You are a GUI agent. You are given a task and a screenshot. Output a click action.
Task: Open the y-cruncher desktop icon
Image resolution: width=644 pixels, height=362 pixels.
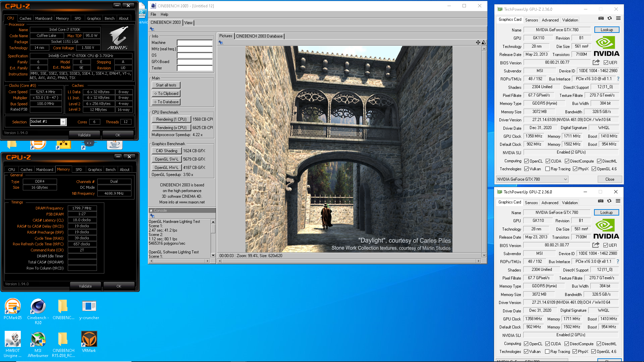[x=89, y=309]
